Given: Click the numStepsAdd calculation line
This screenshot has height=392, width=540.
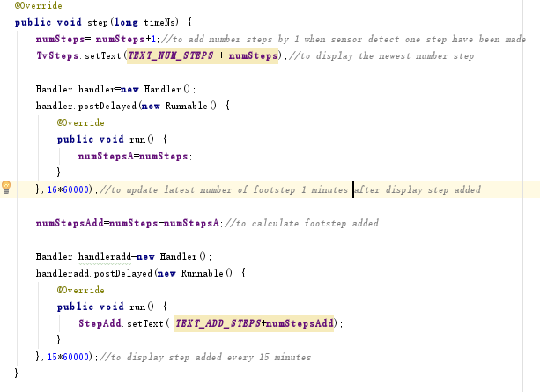Looking at the screenshot, I should tap(129, 223).
